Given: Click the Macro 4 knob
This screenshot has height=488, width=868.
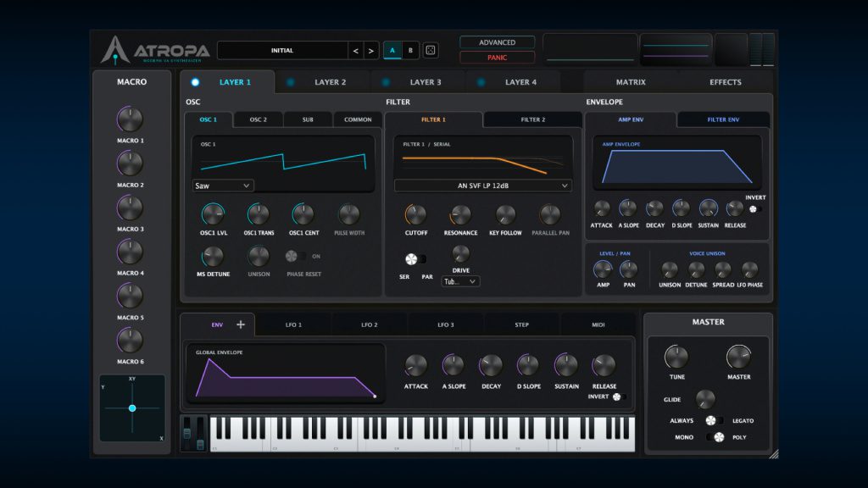Looking at the screenshot, I should pyautogui.click(x=130, y=252).
